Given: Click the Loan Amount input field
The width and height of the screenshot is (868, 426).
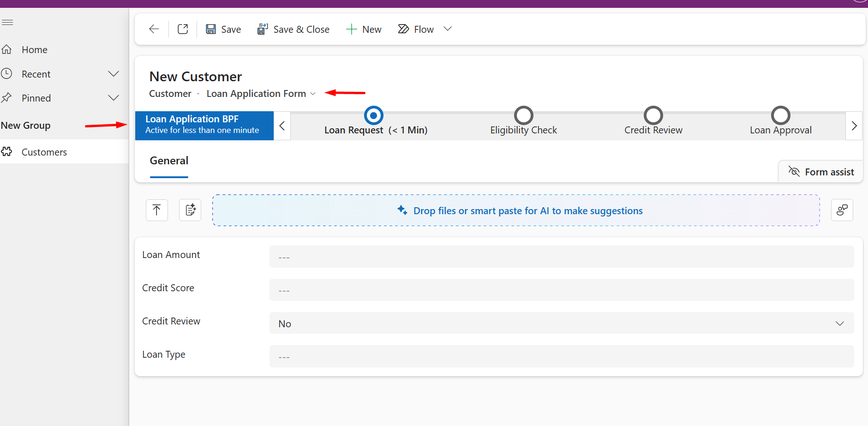Looking at the screenshot, I should [562, 257].
